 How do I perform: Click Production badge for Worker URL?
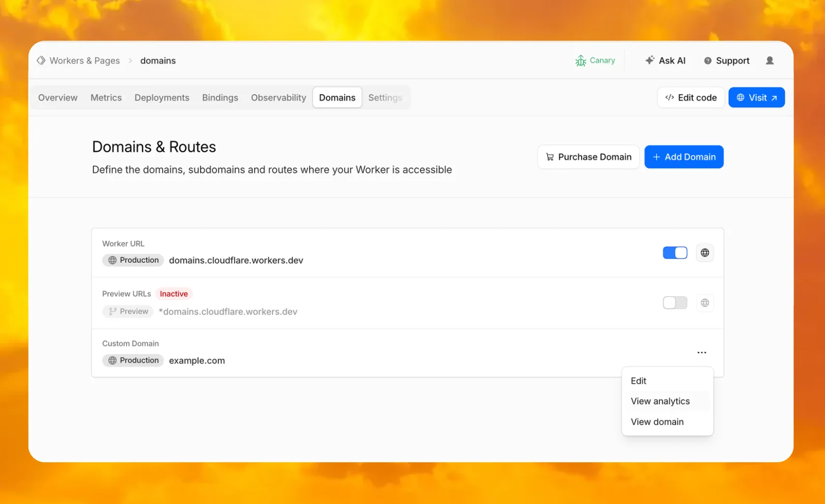pyautogui.click(x=133, y=260)
